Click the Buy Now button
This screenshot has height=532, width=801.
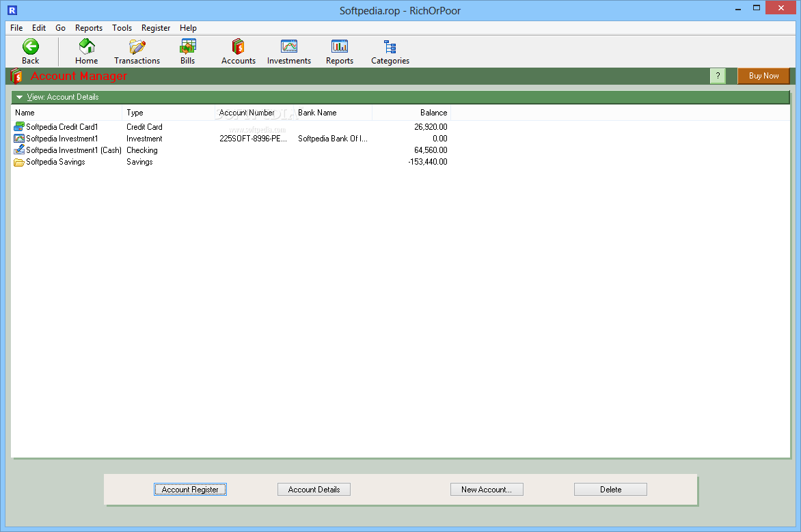click(763, 76)
